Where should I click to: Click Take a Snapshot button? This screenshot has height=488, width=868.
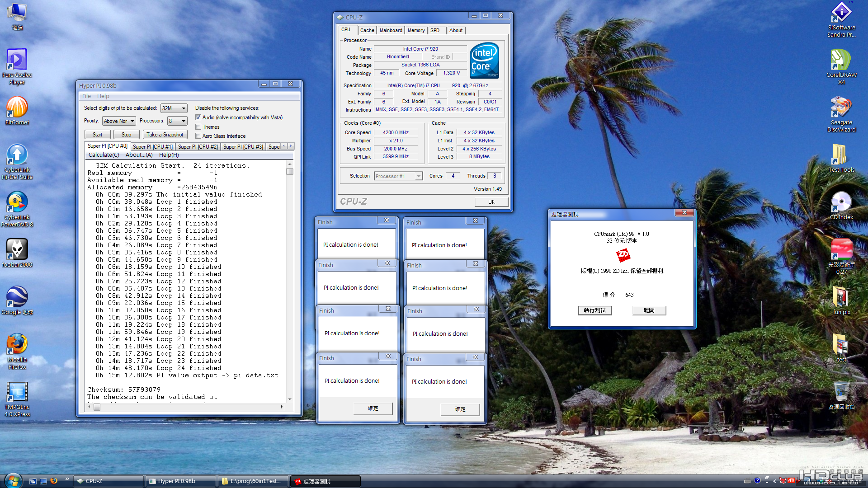[165, 135]
